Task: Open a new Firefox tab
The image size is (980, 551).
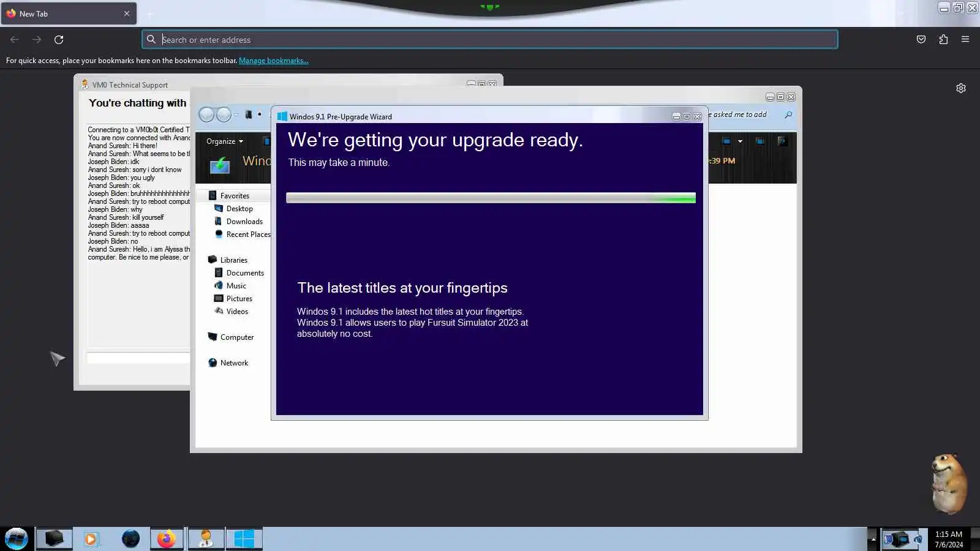Action: pos(149,13)
